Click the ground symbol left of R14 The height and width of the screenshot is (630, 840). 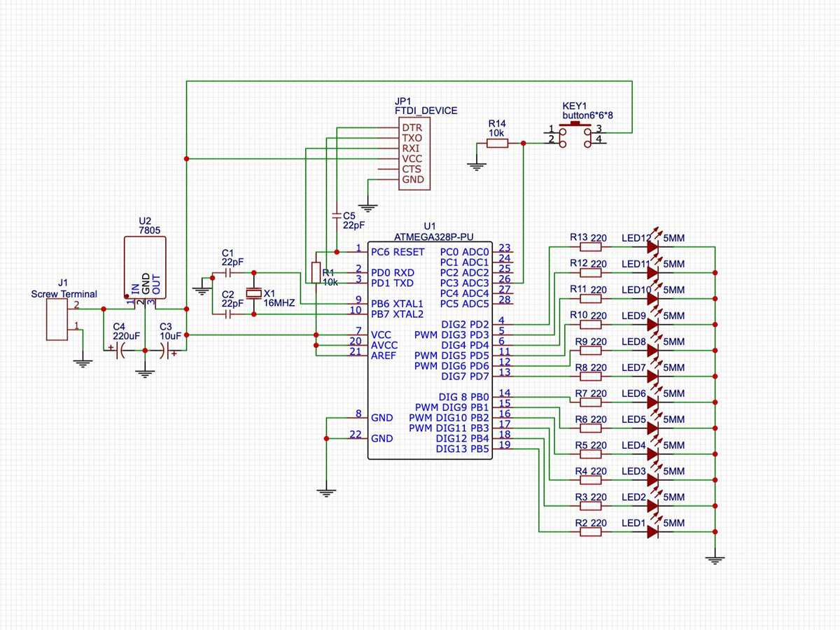click(477, 167)
